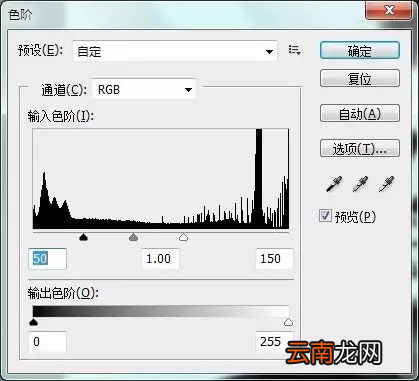Select the black point eyedropper
This screenshot has height=381, width=419.
point(334,184)
